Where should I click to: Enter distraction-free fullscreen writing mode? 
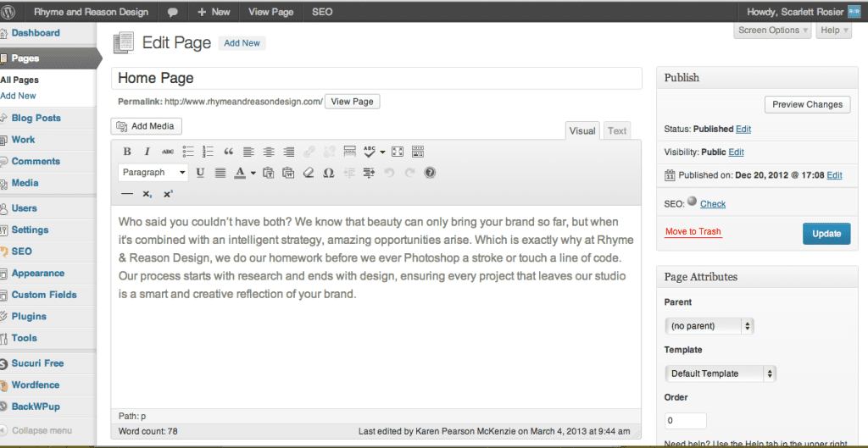point(398,152)
